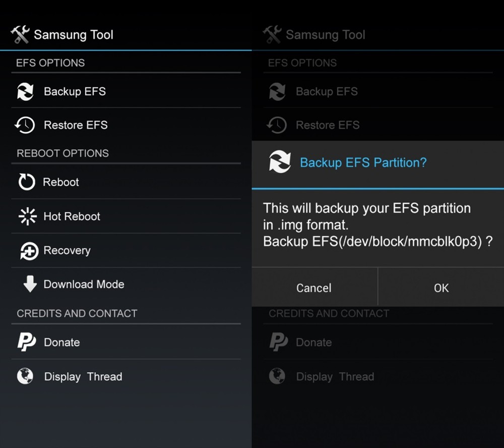Tap the globe icon beside Display Thread
504x448 pixels.
[25, 376]
